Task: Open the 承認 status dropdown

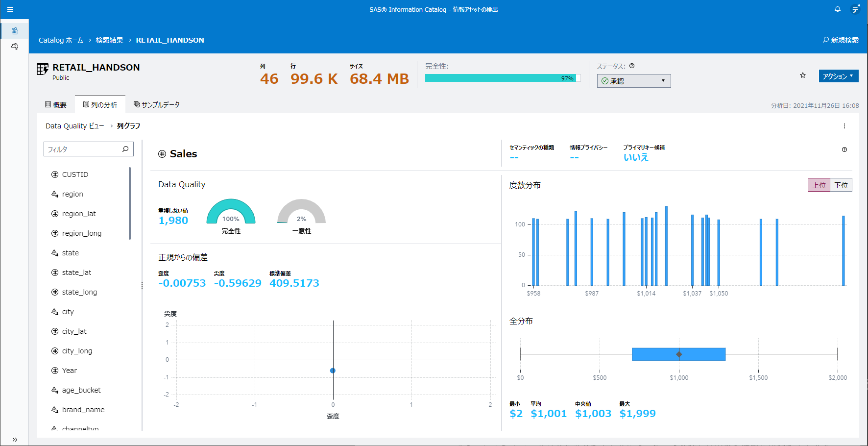Action: click(x=634, y=81)
